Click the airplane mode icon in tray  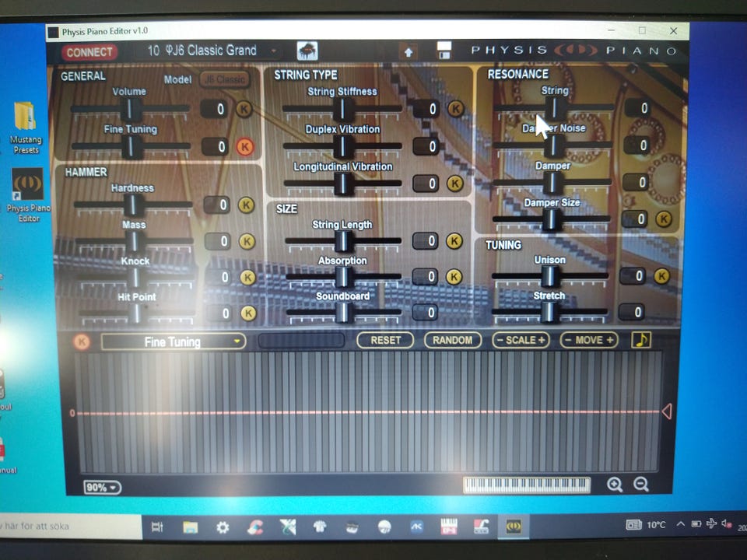tap(711, 523)
